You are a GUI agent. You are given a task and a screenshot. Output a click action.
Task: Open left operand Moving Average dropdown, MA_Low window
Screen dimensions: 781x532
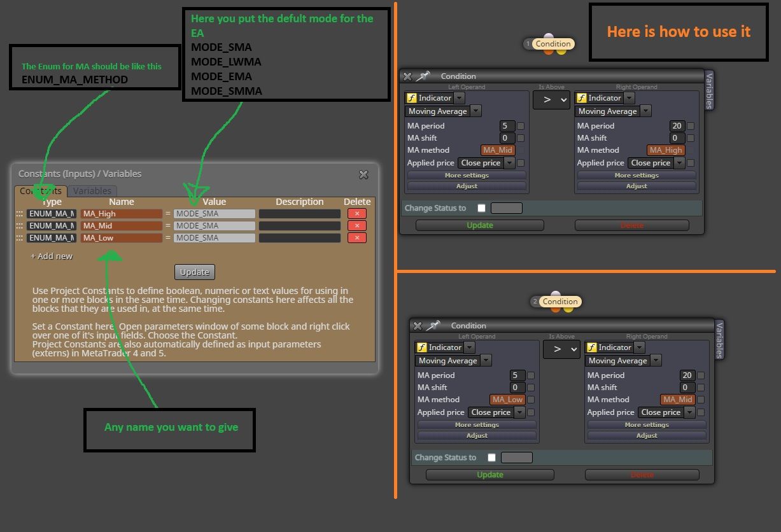[486, 361]
